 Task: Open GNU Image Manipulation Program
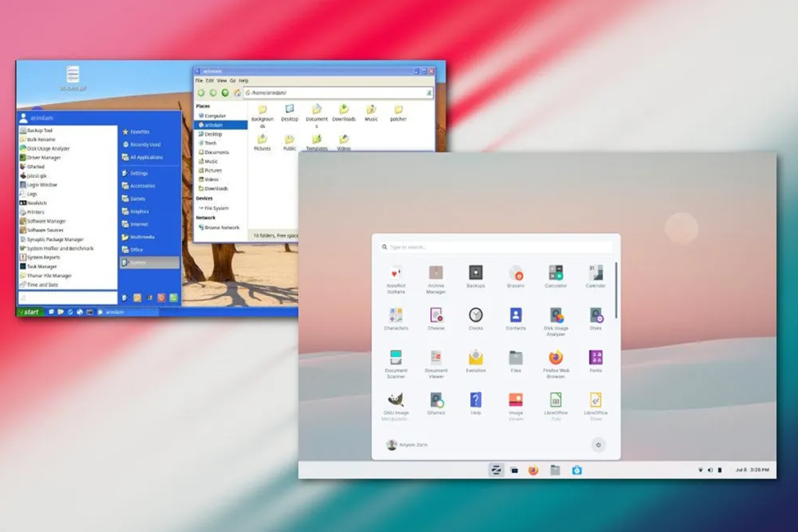pos(395,401)
